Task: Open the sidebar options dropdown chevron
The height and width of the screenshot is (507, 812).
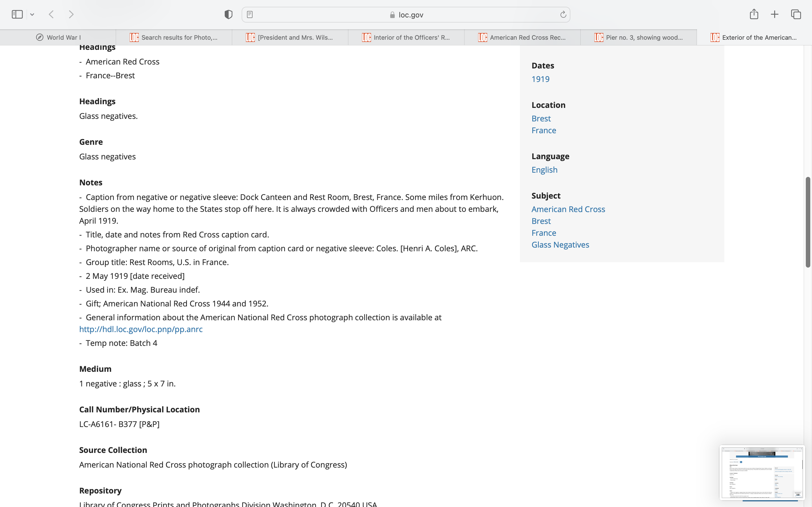Action: 32,14
